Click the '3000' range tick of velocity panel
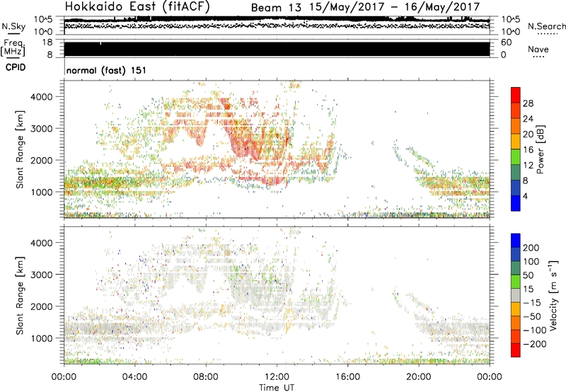Image resolution: width=566 pixels, height=392 pixels. click(42, 275)
